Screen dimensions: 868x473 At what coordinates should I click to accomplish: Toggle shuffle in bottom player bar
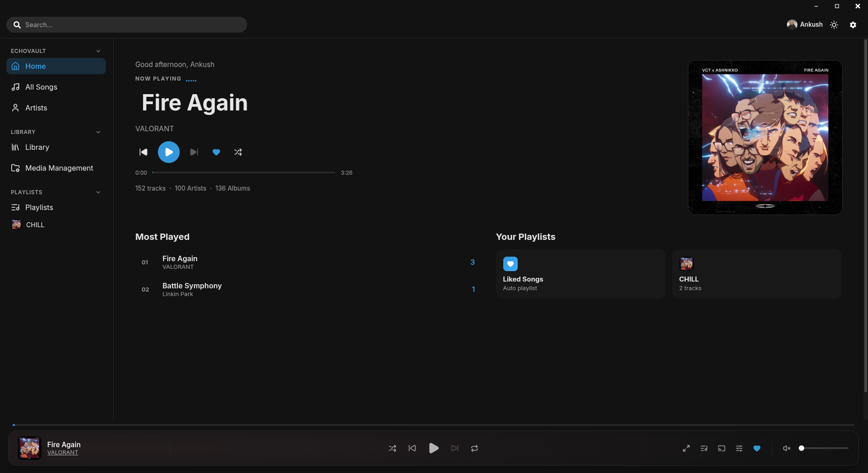click(392, 448)
